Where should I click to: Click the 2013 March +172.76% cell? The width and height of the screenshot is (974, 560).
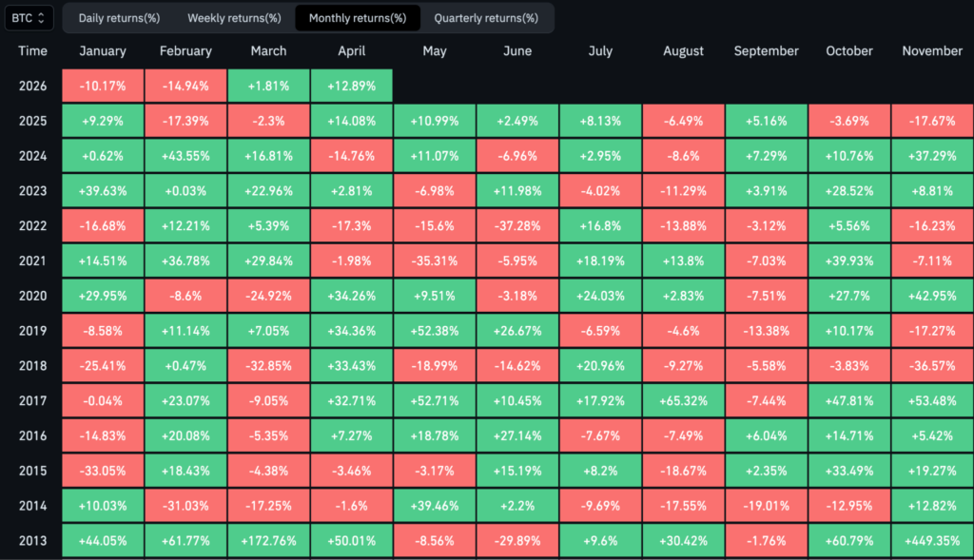[269, 541]
